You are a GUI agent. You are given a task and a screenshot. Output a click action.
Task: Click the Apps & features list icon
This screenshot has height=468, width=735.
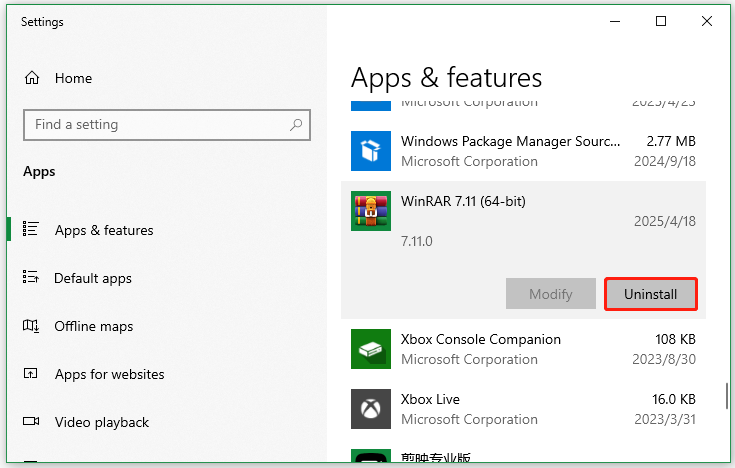click(x=30, y=229)
